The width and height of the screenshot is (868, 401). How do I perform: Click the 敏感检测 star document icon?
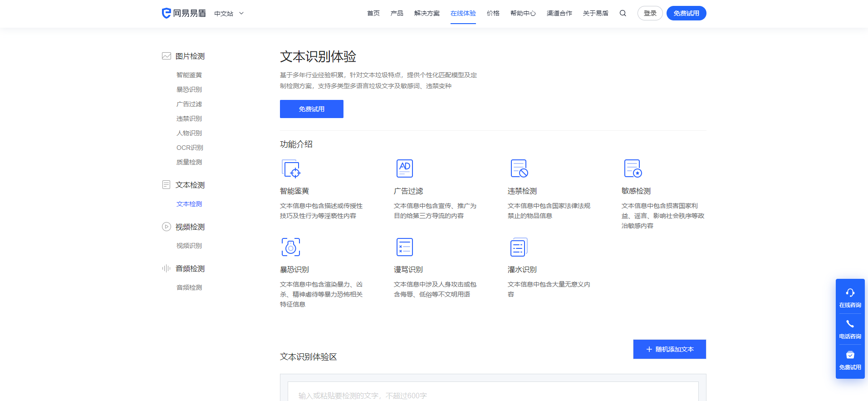click(x=633, y=168)
